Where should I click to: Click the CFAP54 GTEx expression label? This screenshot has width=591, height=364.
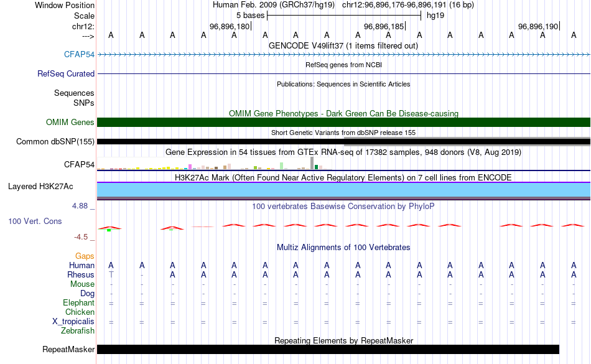coord(79,164)
